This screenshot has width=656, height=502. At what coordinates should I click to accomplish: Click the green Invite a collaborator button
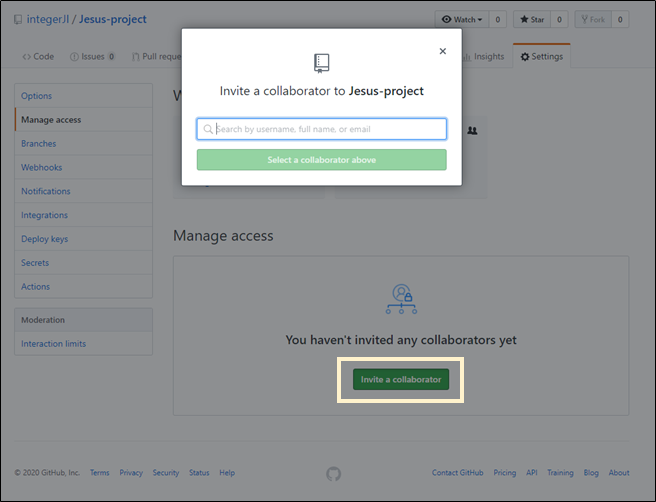coord(401,379)
